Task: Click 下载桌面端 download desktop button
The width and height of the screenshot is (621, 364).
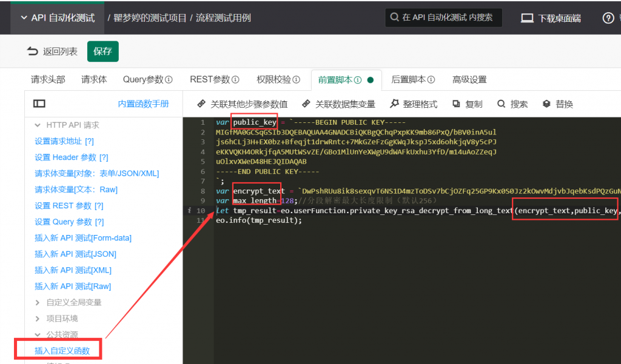Action: [x=551, y=18]
